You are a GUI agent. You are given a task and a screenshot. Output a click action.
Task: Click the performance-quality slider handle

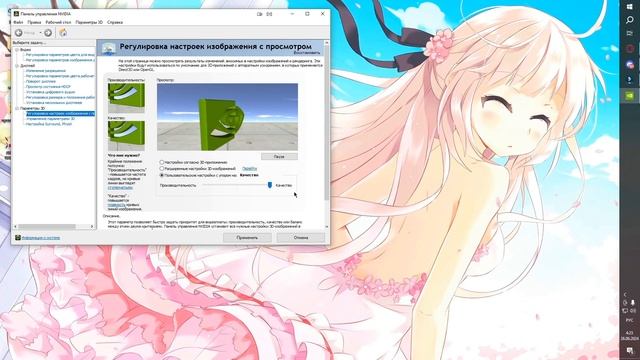[269, 185]
